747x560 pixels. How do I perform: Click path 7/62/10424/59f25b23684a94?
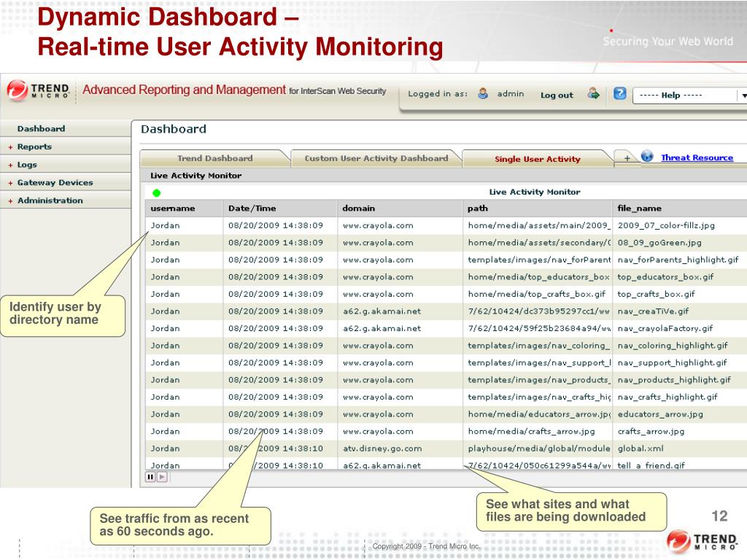[539, 328]
